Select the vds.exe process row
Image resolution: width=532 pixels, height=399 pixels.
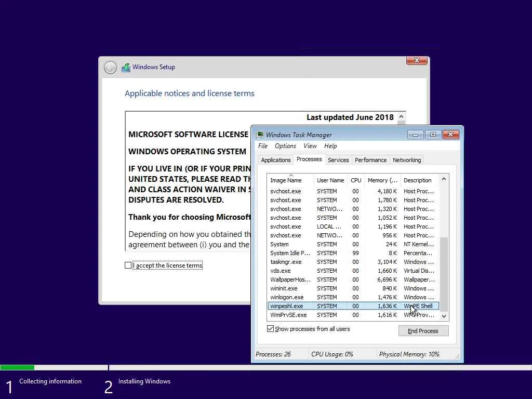click(x=353, y=271)
